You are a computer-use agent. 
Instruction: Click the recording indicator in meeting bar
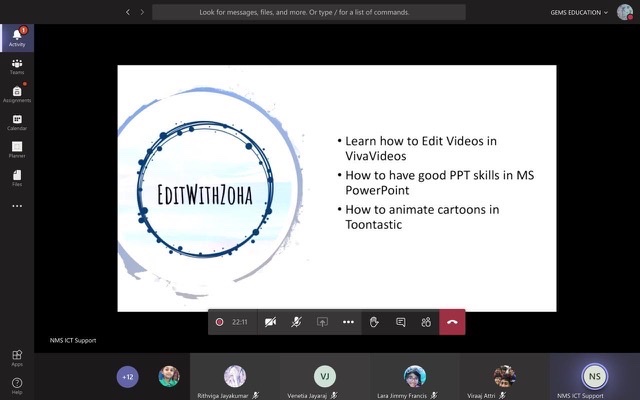click(x=219, y=322)
